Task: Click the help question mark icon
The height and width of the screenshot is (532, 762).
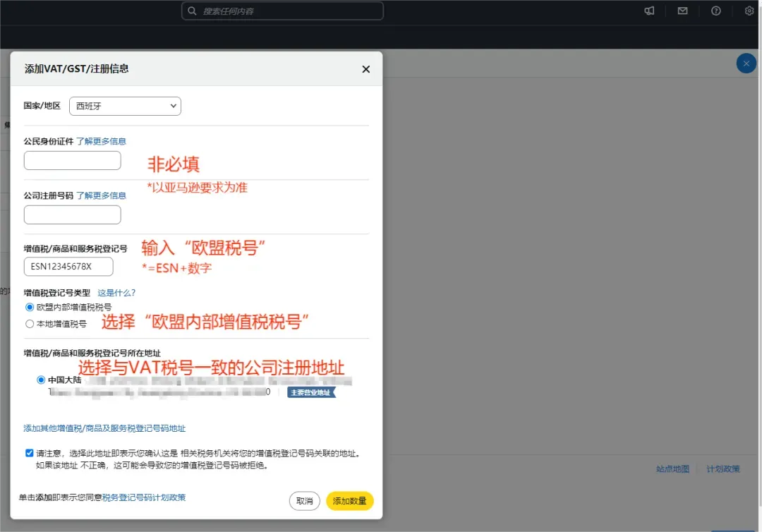Action: click(716, 11)
